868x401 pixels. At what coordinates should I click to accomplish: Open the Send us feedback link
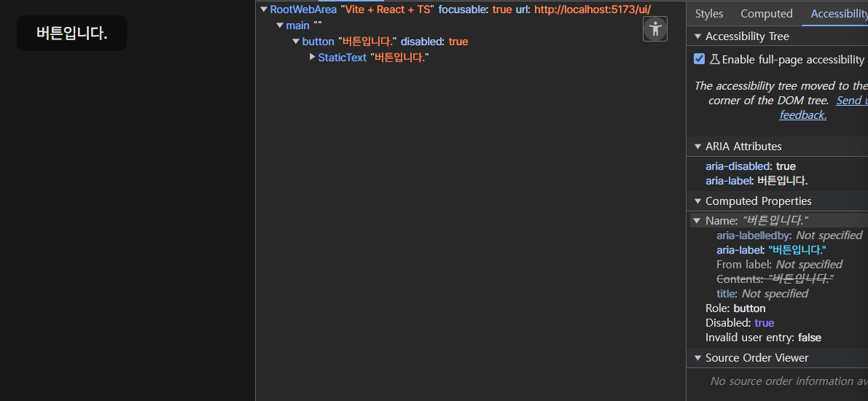click(x=850, y=101)
